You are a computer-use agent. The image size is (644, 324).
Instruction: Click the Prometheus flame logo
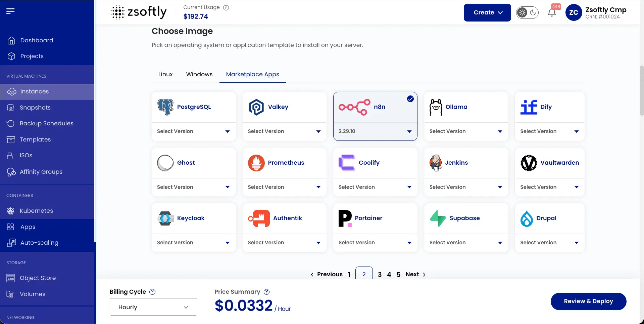[256, 163]
